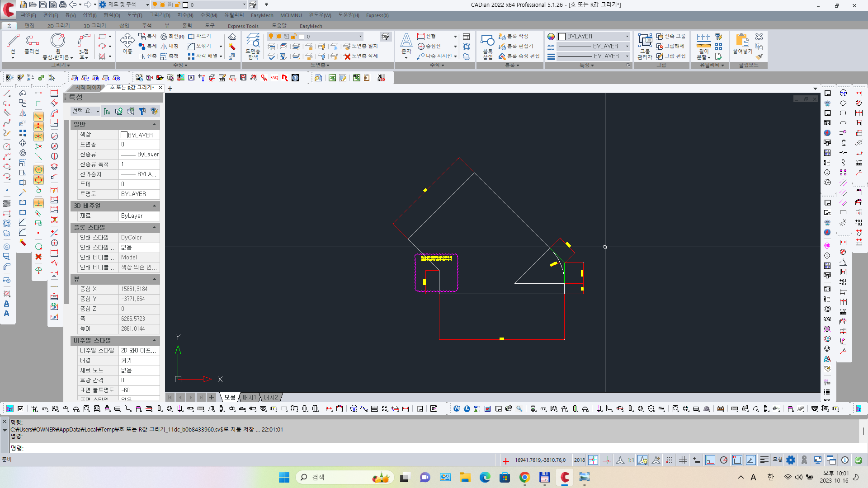Collapse the 비주얼 스타일 properties section
Image resolution: width=868 pixels, height=488 pixels.
[154, 340]
